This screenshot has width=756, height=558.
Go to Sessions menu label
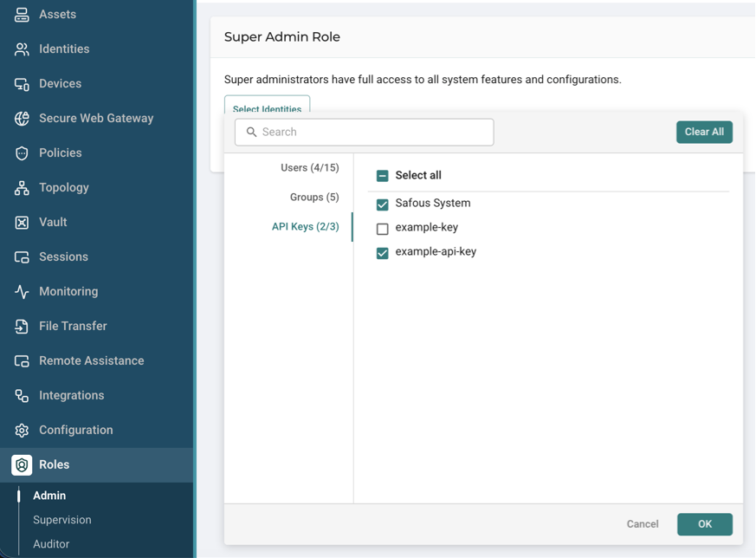(x=63, y=257)
